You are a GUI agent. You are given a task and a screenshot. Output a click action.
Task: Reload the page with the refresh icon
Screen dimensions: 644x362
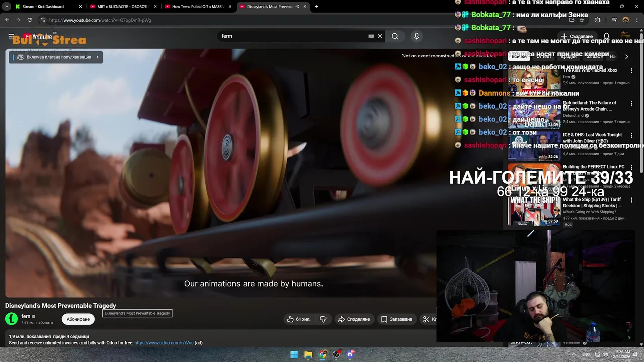pyautogui.click(x=29, y=20)
